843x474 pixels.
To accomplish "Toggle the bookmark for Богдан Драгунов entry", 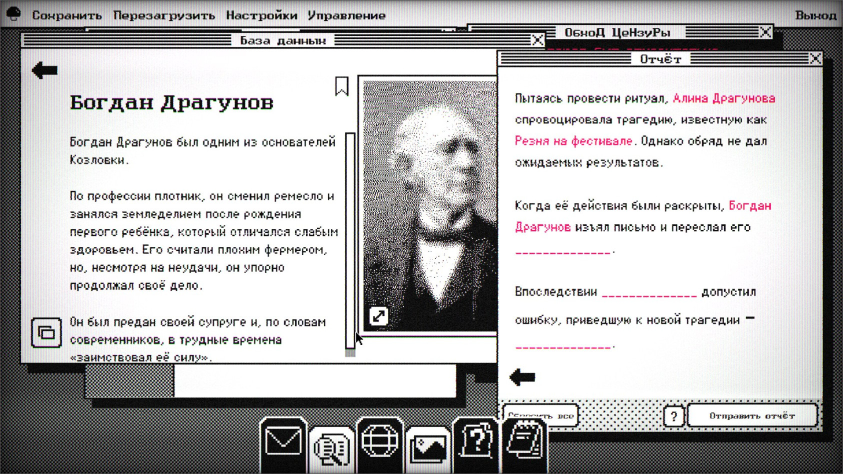I will (x=341, y=86).
